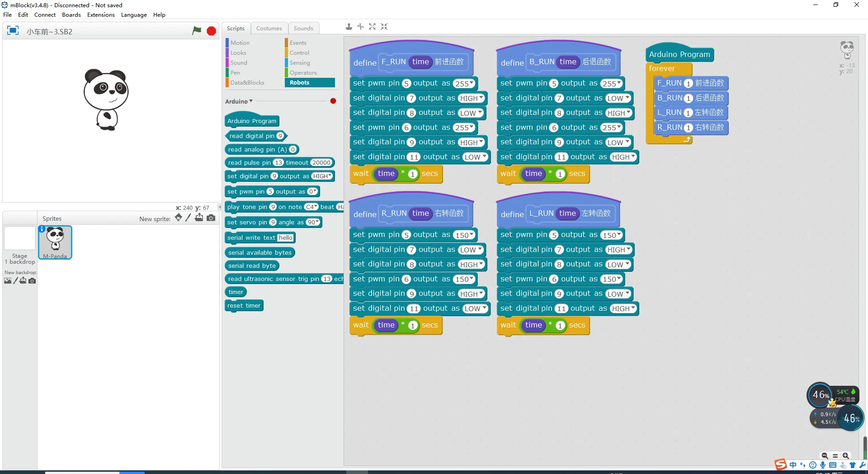The width and height of the screenshot is (868, 474).
Task: Click the shrink sprite icon
Action: (x=384, y=27)
